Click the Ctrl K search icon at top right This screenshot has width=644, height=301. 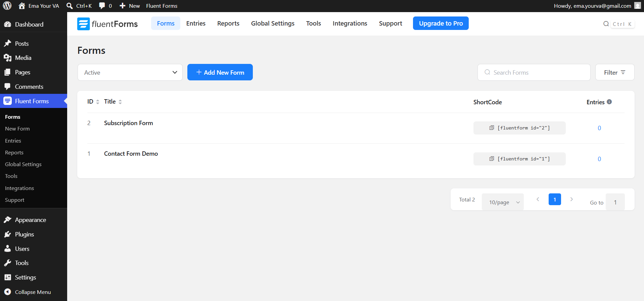pyautogui.click(x=606, y=24)
